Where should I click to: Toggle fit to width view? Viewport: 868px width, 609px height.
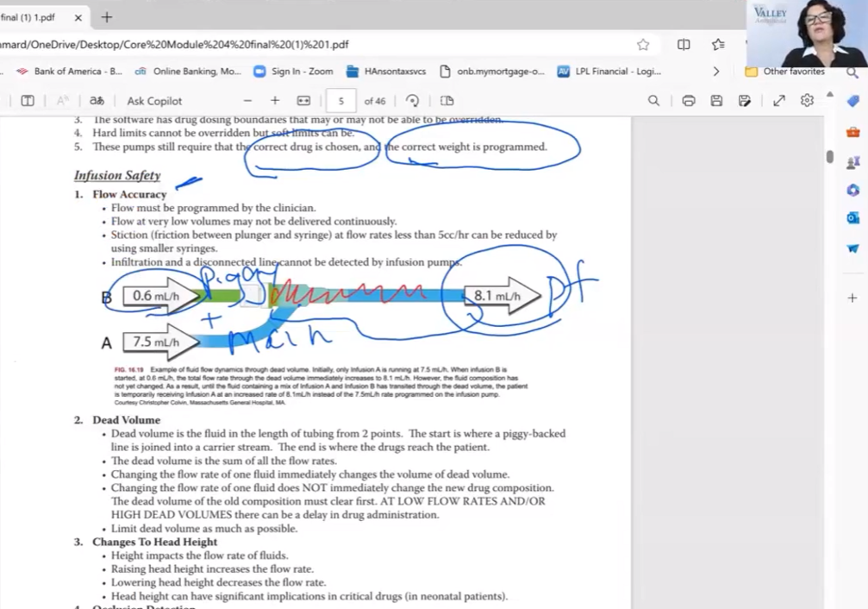tap(303, 101)
